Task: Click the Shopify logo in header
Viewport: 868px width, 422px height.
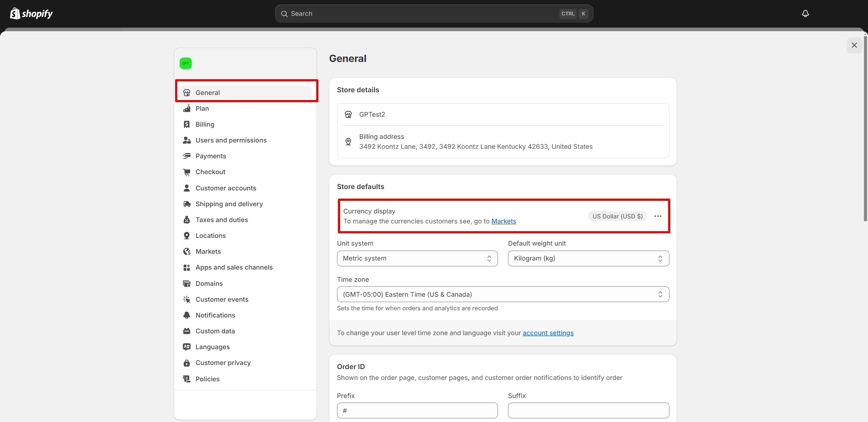Action: 31,14
